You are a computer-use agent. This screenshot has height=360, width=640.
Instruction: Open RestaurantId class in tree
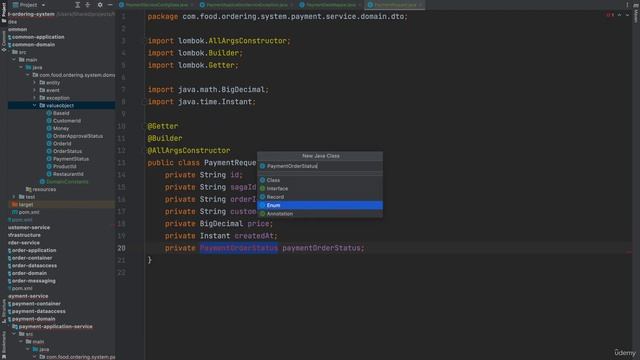[x=68, y=174]
